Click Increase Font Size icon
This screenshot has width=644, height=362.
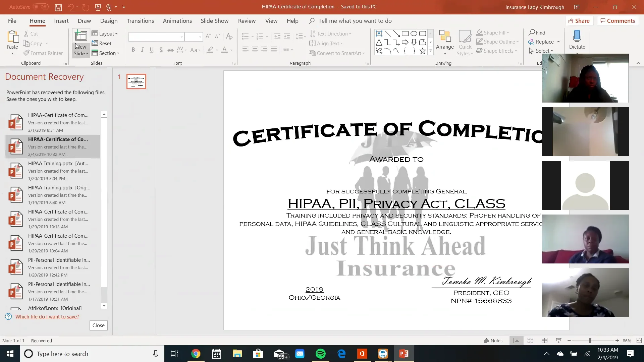pyautogui.click(x=208, y=36)
